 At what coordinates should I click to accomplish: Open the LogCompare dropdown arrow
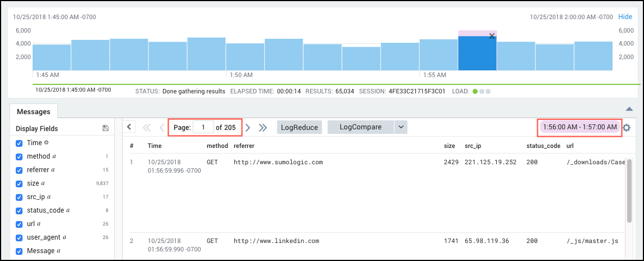(x=401, y=127)
